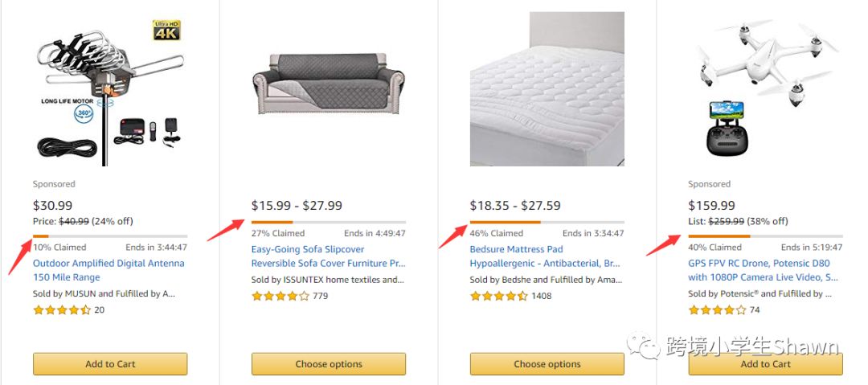Image resolution: width=868 pixels, height=385 pixels.
Task: Choose options for Bedsure mattress pad
Action: pyautogui.click(x=547, y=364)
